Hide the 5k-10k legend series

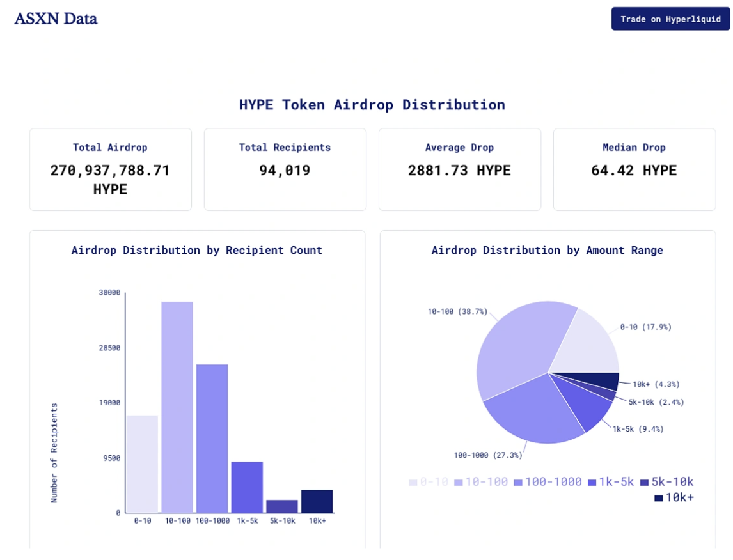coord(666,482)
